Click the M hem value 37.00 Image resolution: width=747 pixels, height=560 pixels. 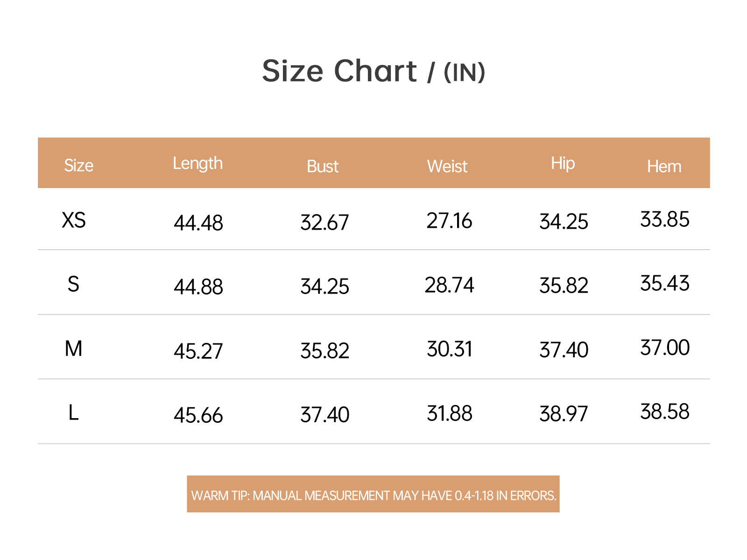(x=665, y=348)
